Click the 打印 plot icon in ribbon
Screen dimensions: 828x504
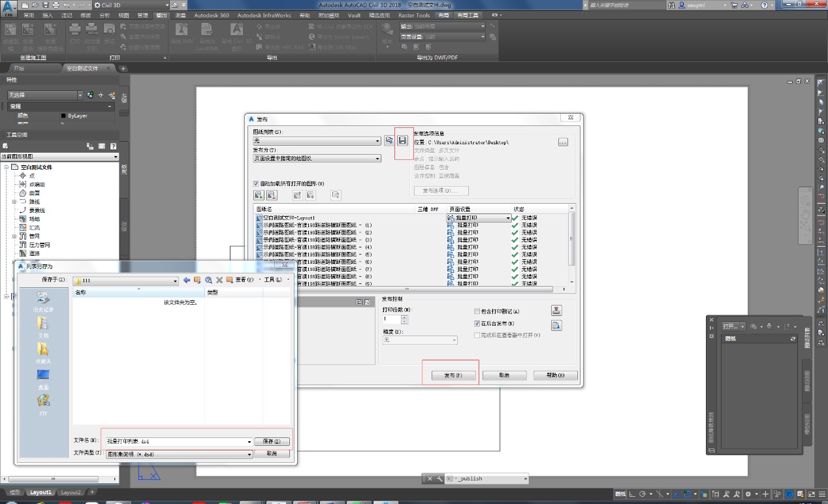76,36
